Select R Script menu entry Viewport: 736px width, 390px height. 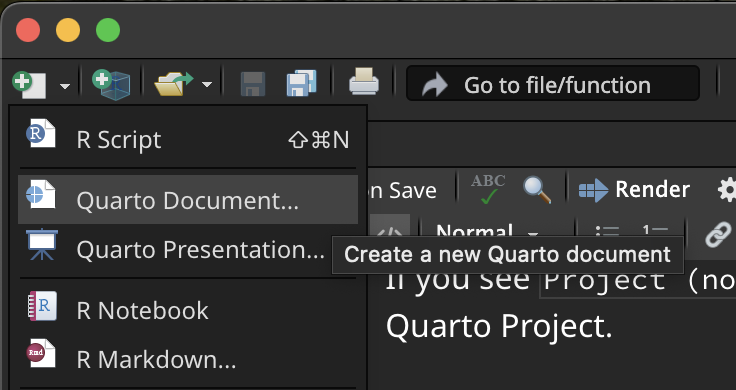(188, 139)
